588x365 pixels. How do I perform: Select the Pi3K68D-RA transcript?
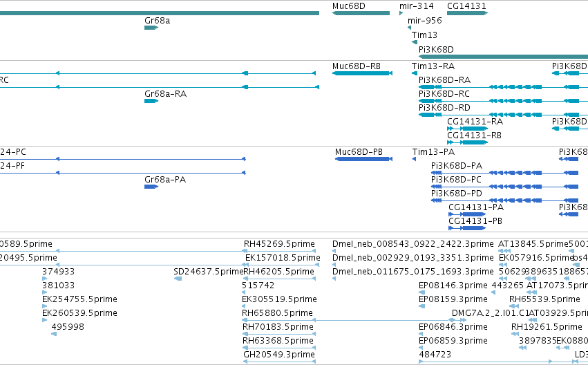tap(503, 87)
